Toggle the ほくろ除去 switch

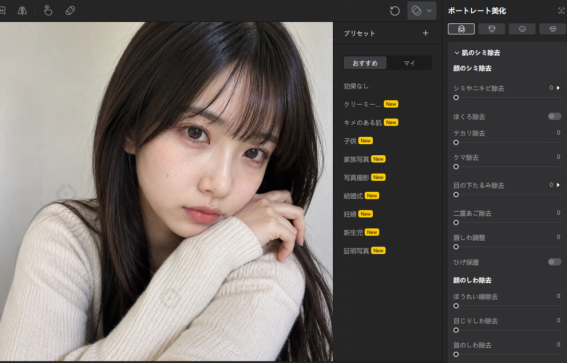click(x=555, y=116)
